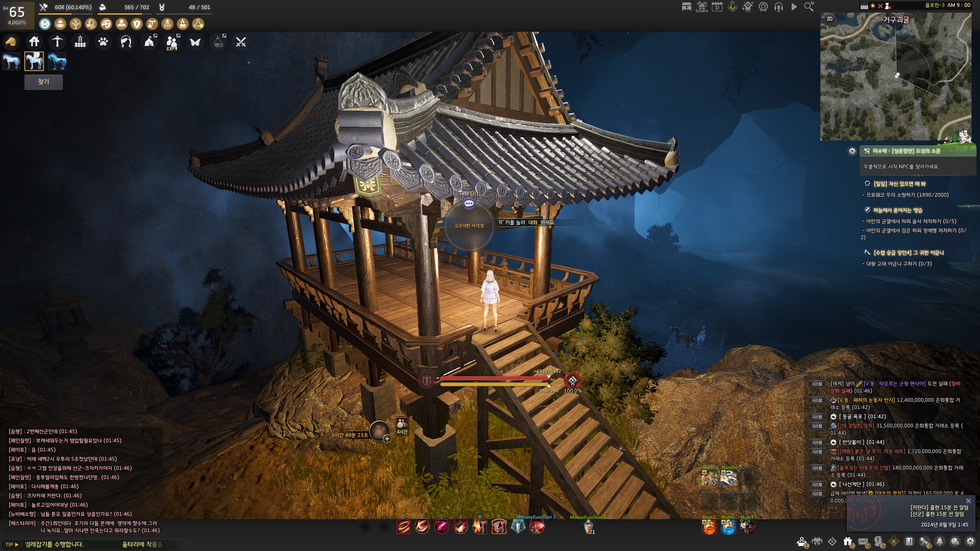980x551 pixels.
Task: Click the treasure chest icon in top bar
Action: [686, 7]
